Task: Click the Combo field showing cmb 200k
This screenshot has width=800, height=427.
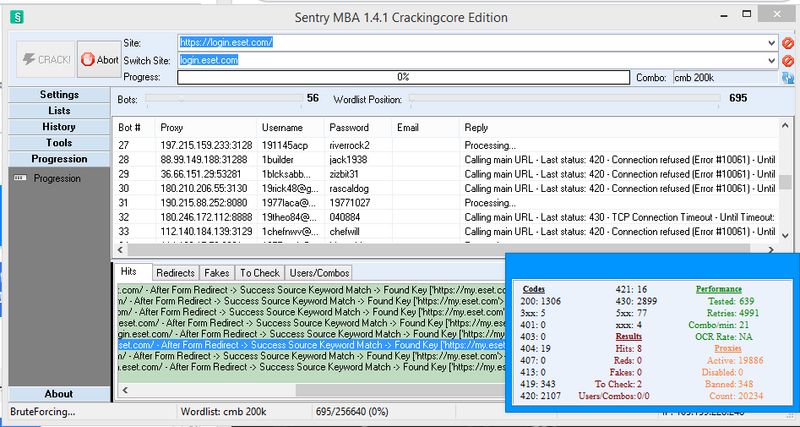Action: click(x=726, y=78)
